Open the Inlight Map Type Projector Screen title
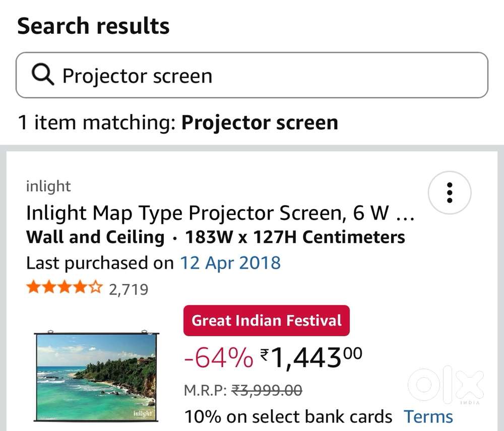The width and height of the screenshot is (504, 431). [x=220, y=213]
